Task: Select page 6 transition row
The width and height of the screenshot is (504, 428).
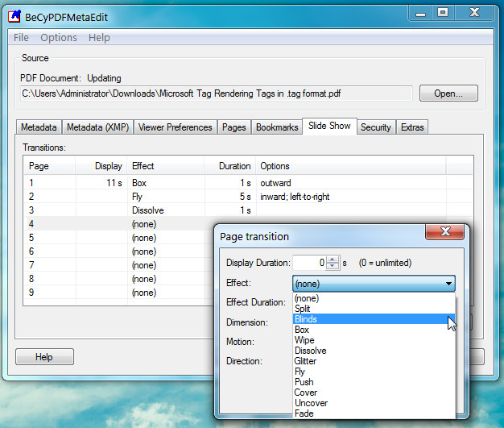Action: point(119,251)
